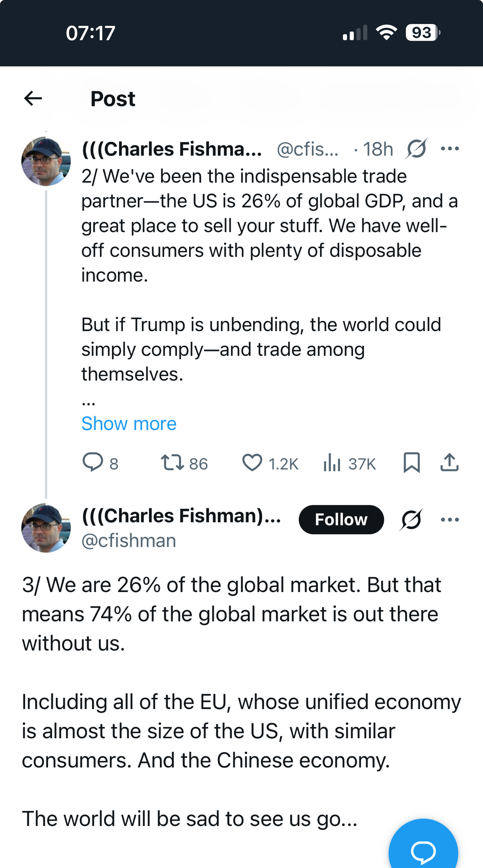Tap the share icon on 2/ post

450,462
